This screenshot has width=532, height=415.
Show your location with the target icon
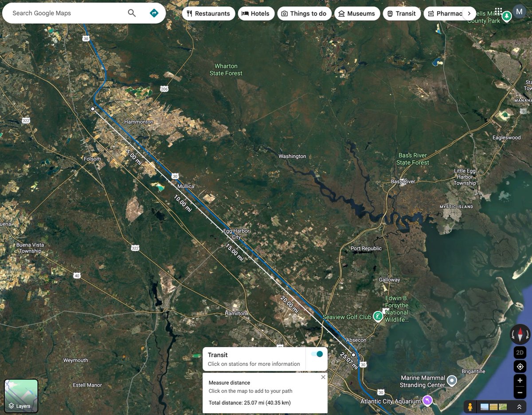[x=520, y=367]
